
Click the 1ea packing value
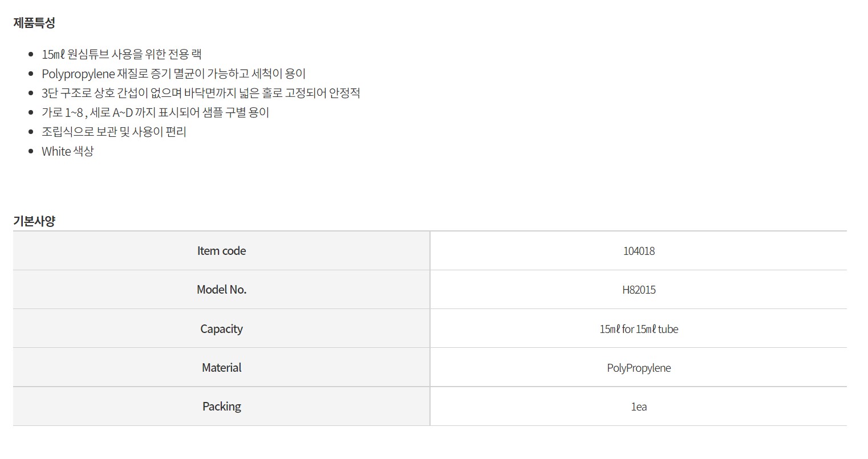639,407
